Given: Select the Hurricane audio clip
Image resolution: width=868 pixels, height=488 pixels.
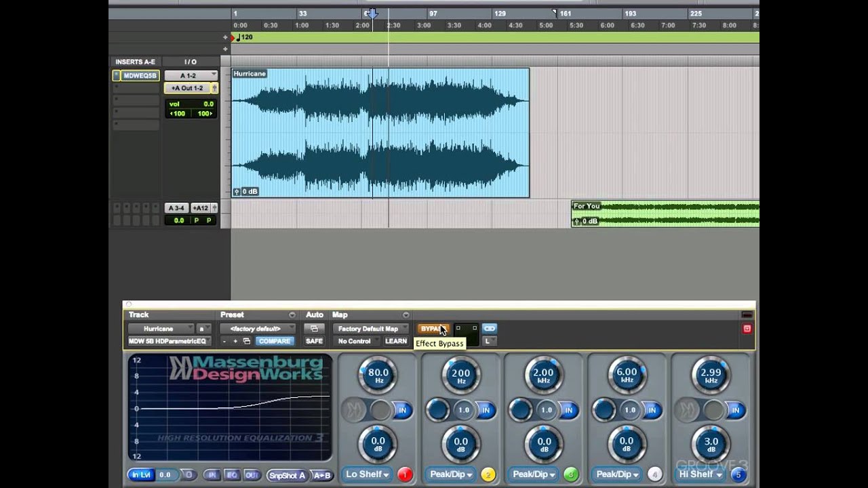Looking at the screenshot, I should pos(380,133).
